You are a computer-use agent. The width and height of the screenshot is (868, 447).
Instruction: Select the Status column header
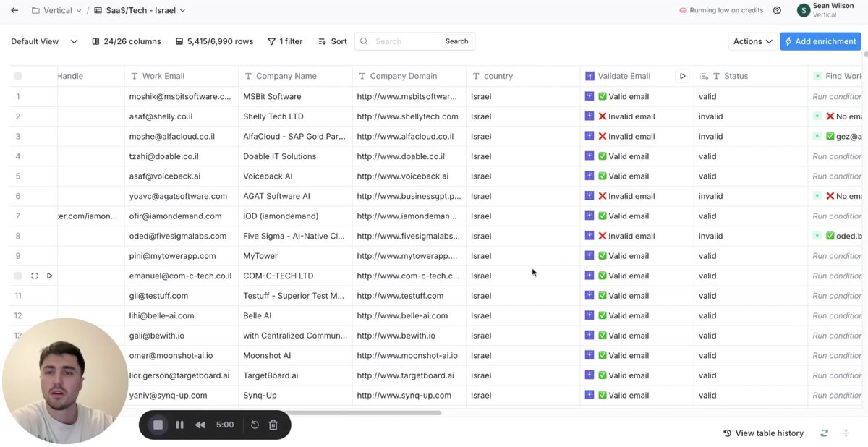click(x=751, y=76)
